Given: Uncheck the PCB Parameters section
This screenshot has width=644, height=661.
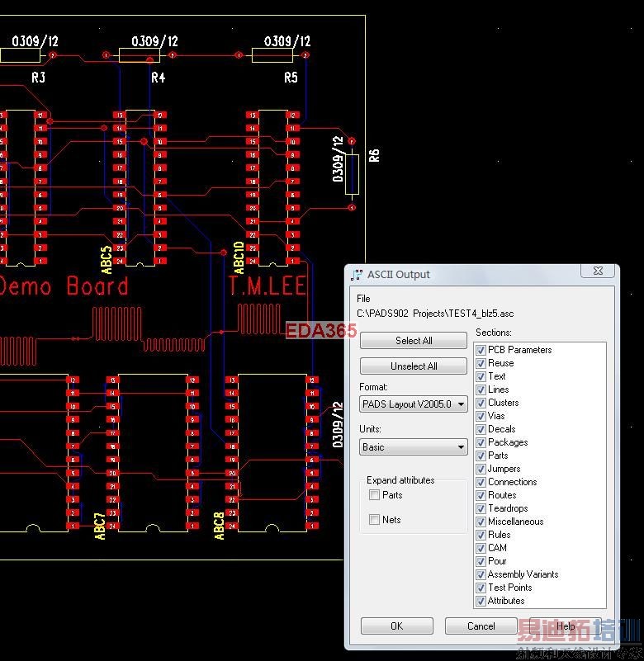Looking at the screenshot, I should [x=481, y=350].
